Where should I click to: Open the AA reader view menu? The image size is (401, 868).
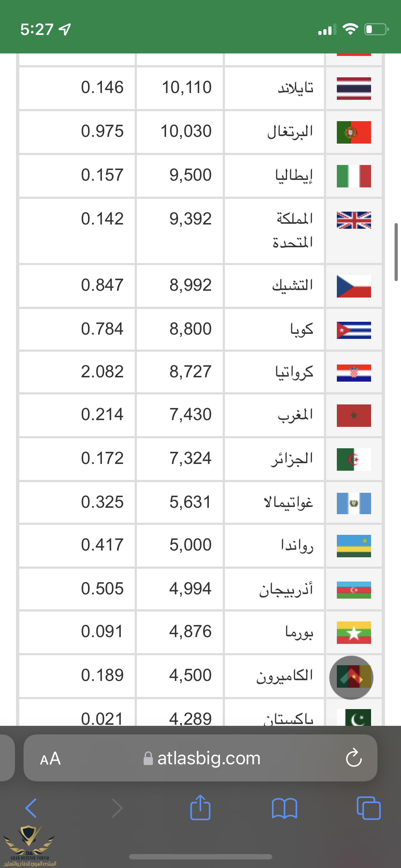click(50, 759)
